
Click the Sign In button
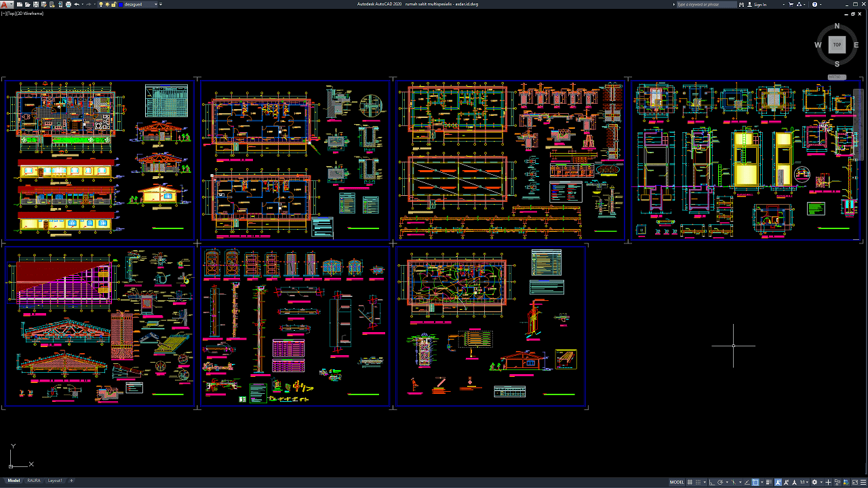point(760,4)
